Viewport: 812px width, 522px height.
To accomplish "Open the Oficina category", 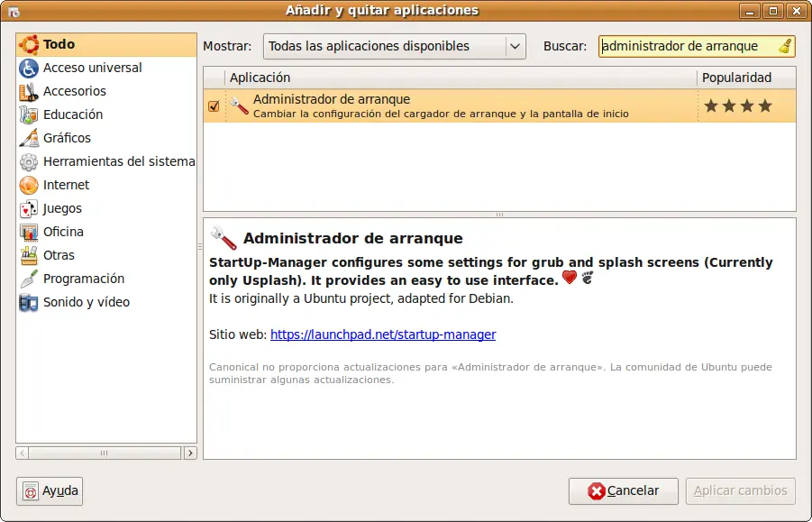I will (x=65, y=231).
